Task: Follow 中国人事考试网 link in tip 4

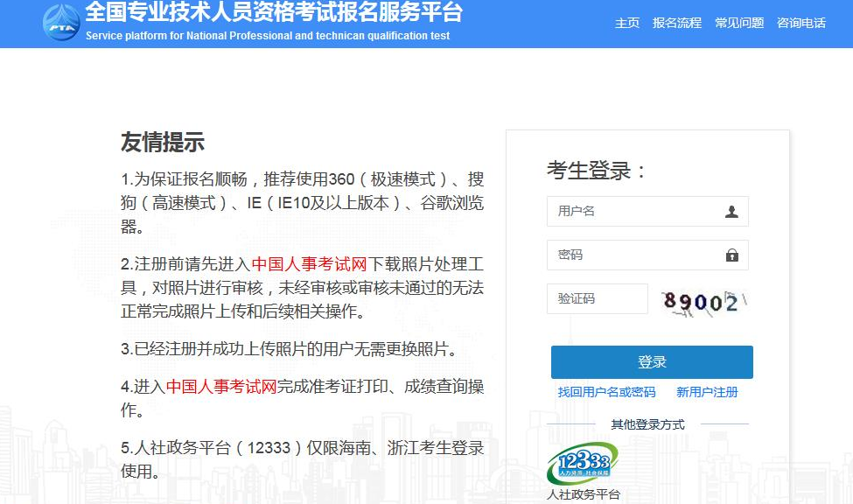Action: pyautogui.click(x=221, y=387)
